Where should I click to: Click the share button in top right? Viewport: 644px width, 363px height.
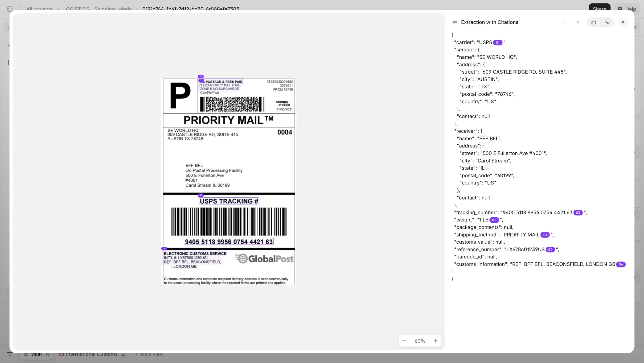599,7
